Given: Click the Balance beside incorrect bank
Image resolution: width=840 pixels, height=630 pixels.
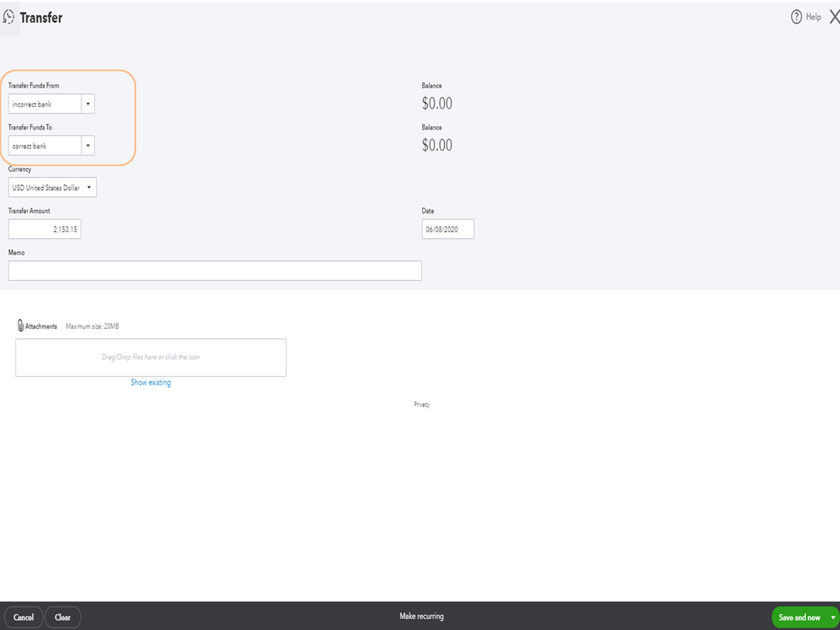Looking at the screenshot, I should [436, 103].
